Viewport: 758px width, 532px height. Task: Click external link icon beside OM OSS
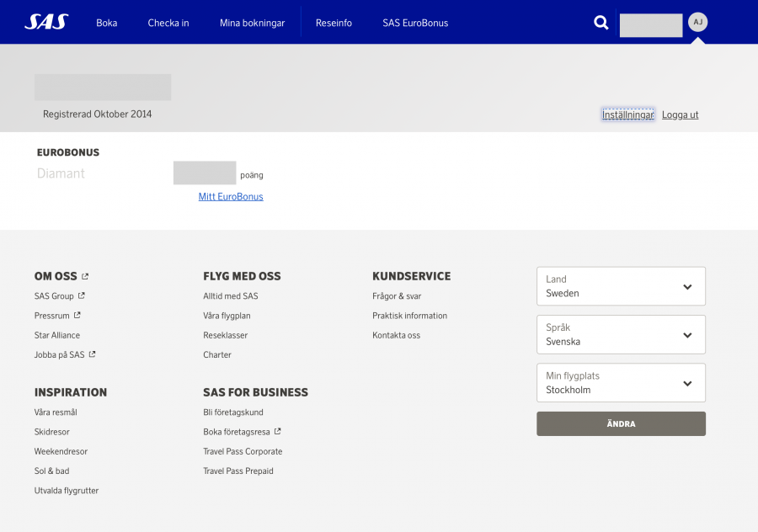(x=85, y=276)
